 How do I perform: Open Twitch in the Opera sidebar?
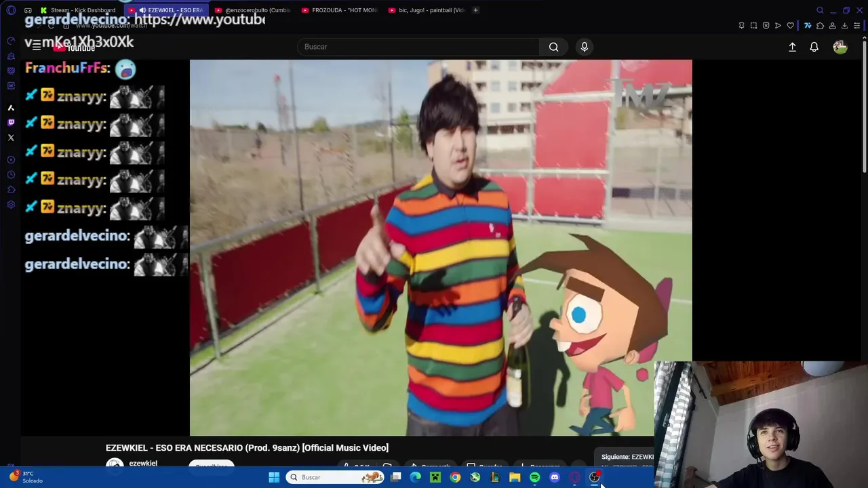[11, 123]
